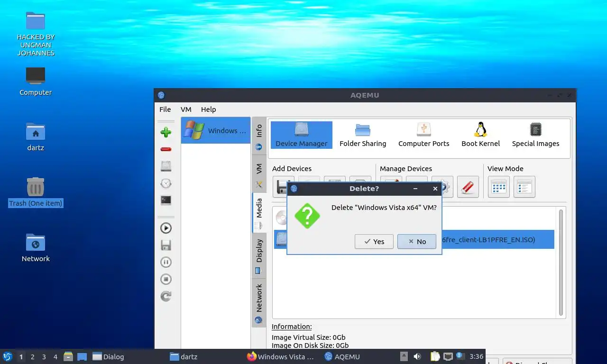Switch to workspace 4 in the pager
The width and height of the screenshot is (607, 364).
pos(55,356)
